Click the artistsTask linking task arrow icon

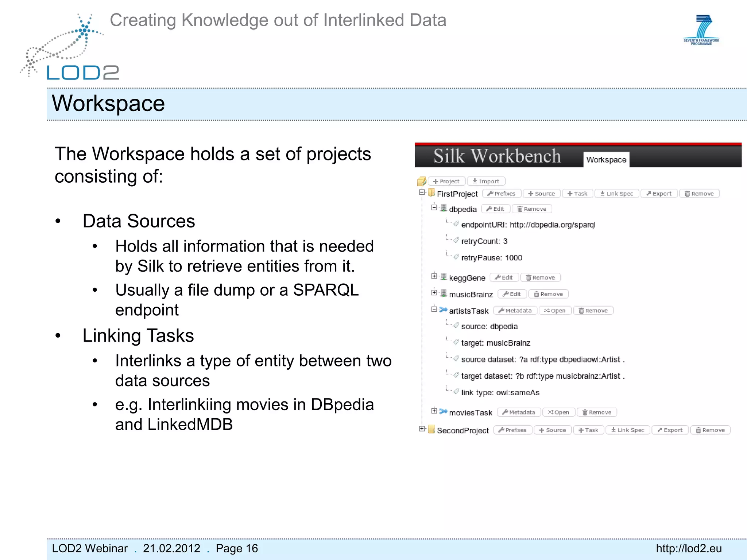[443, 310]
